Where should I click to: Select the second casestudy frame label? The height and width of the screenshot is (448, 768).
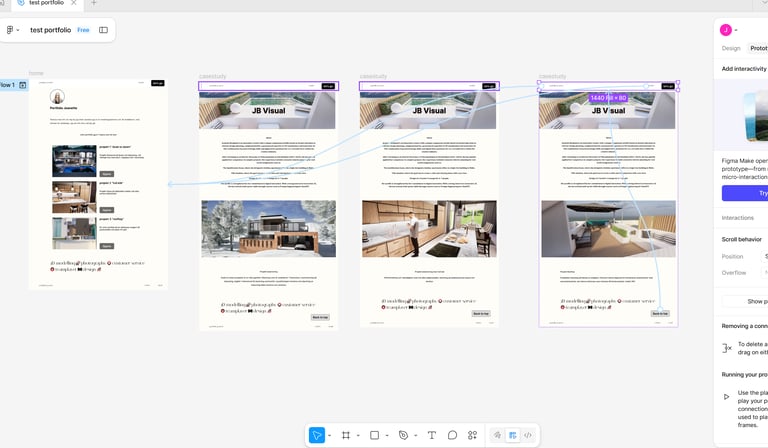tap(373, 76)
